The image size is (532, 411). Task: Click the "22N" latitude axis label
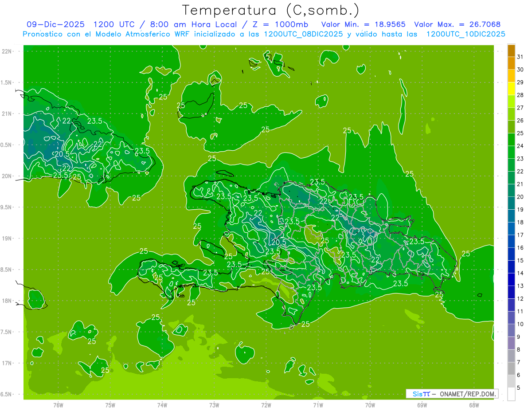pos(6,51)
